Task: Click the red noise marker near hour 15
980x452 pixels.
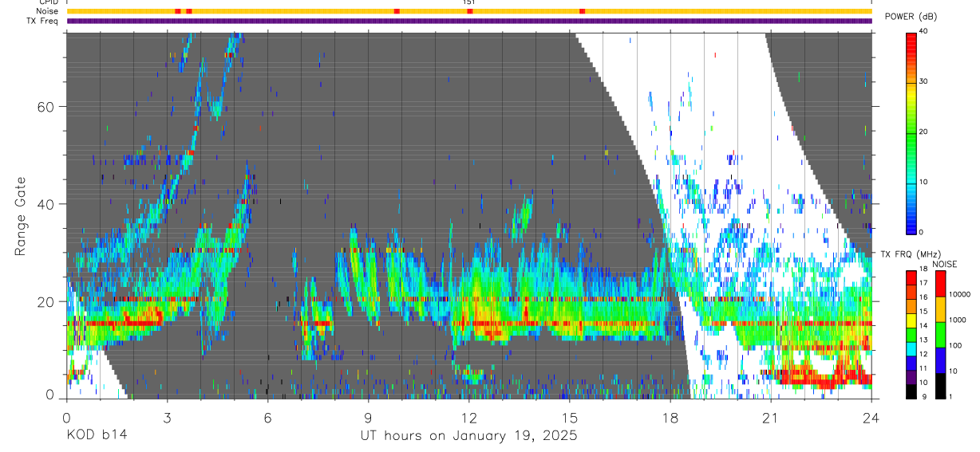Action: click(x=583, y=11)
